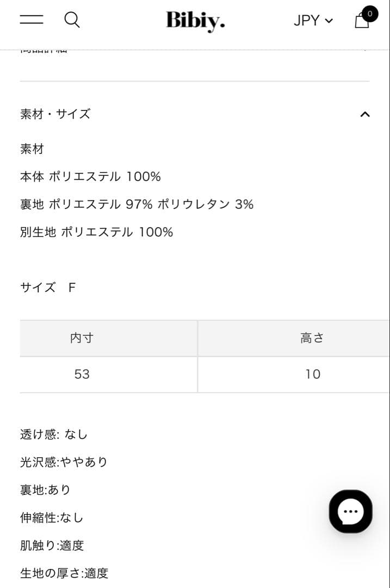The image size is (390, 588).
Task: Click the 内寸 column header in table
Action: click(x=82, y=338)
